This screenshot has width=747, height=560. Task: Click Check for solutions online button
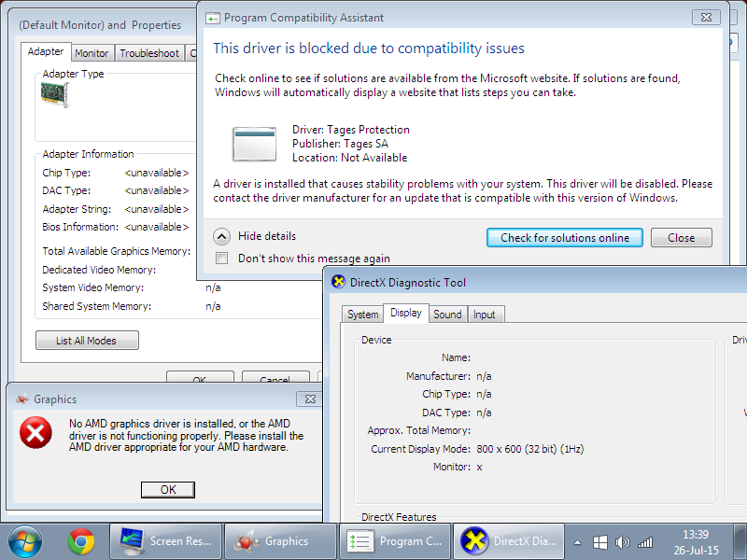[x=565, y=238]
